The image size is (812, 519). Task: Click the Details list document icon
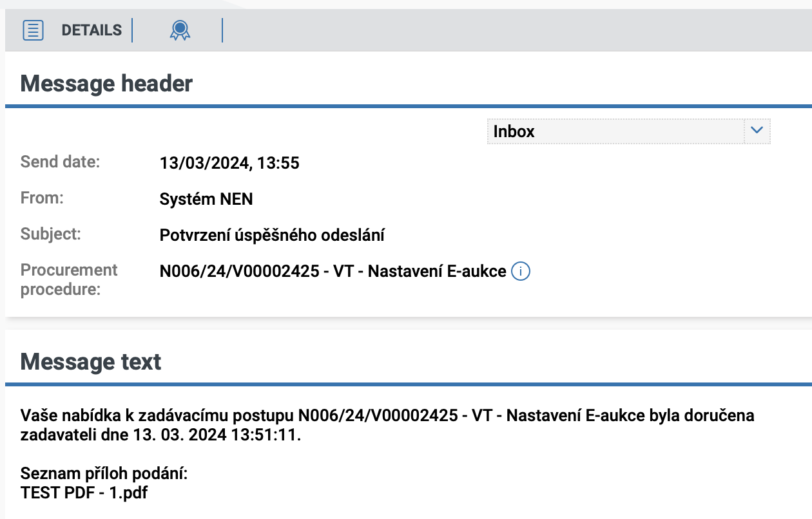tap(33, 30)
